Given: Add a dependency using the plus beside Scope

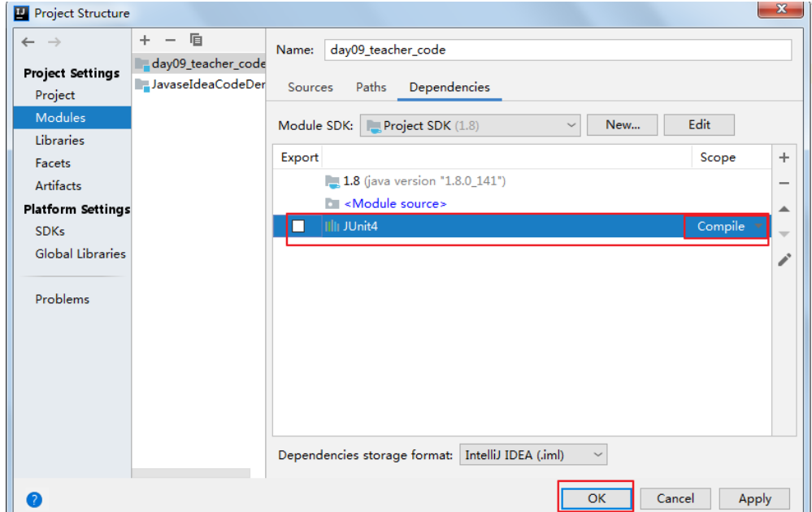Looking at the screenshot, I should (784, 158).
